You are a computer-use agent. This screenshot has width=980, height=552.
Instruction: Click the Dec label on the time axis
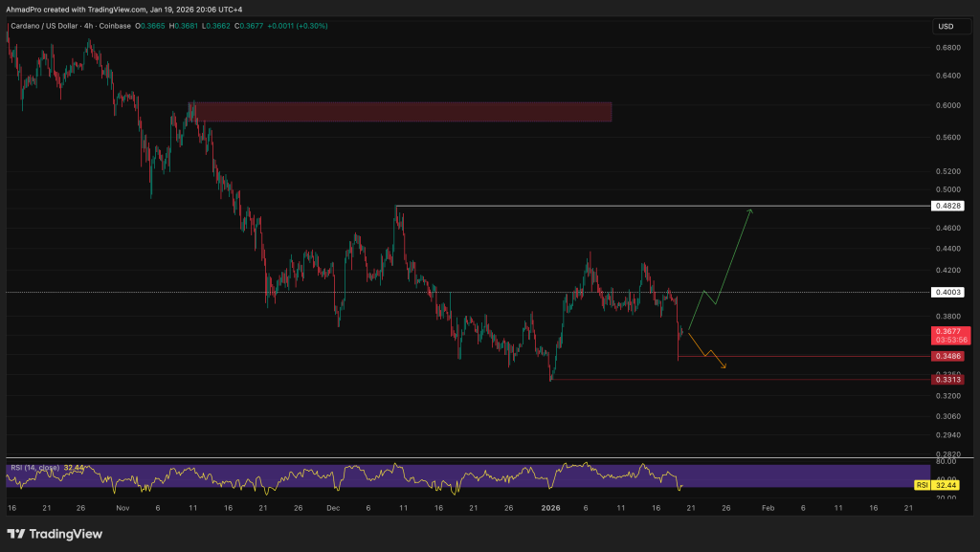pyautogui.click(x=332, y=508)
